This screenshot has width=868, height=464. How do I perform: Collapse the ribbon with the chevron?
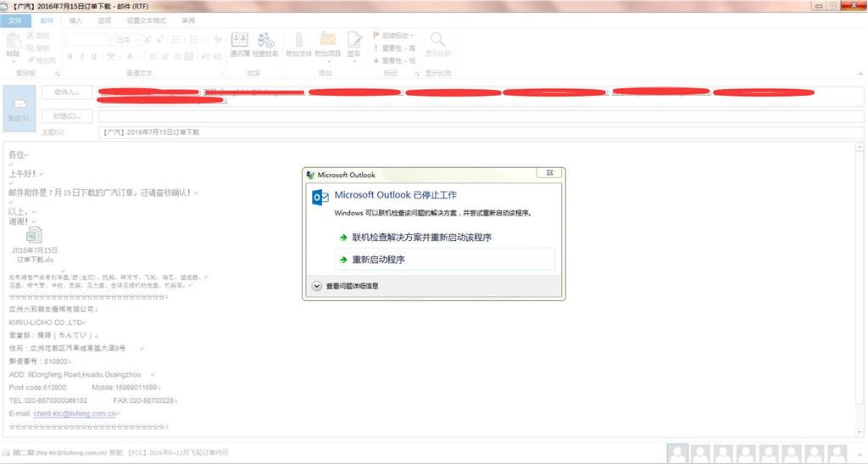click(860, 73)
